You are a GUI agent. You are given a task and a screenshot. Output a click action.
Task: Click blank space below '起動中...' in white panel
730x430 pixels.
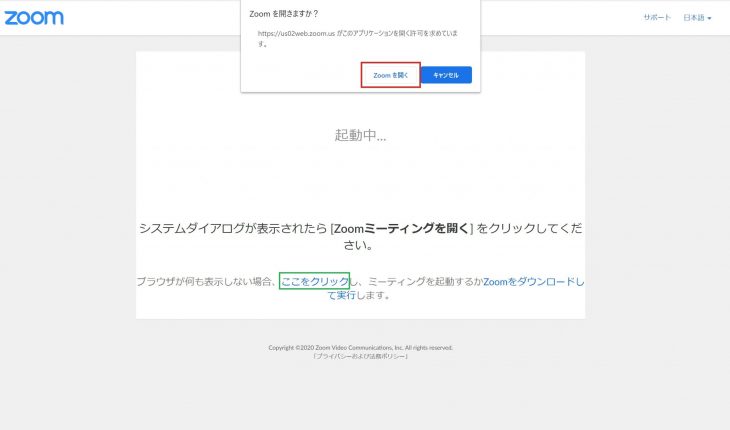click(x=360, y=180)
